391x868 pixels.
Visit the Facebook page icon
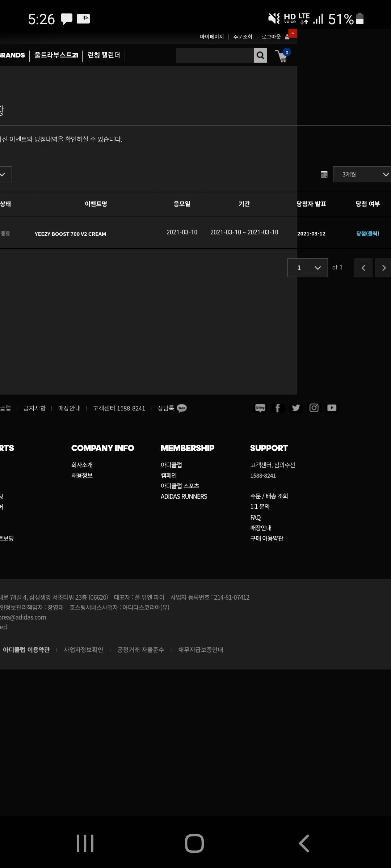coord(278,408)
